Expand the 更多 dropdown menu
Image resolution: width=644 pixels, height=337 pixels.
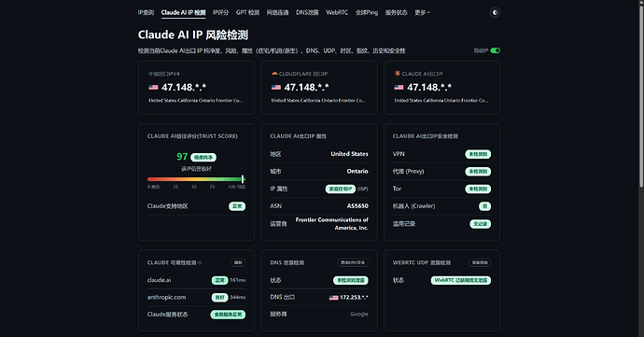pyautogui.click(x=422, y=13)
